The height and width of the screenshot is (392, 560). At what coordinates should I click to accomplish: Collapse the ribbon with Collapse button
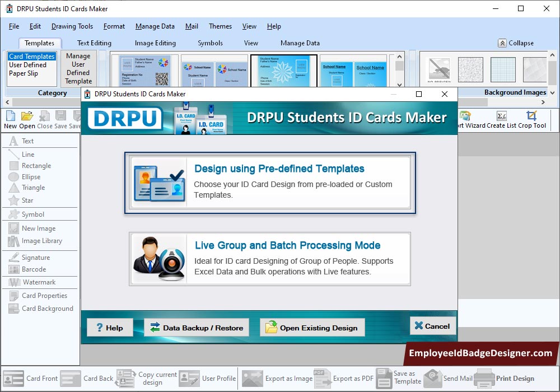click(x=516, y=43)
